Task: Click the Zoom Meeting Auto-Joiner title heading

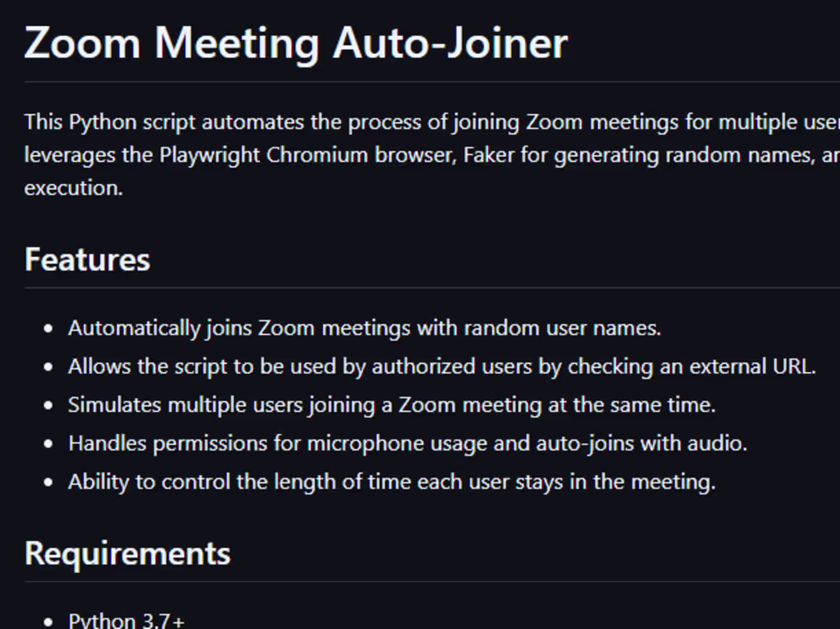Action: (x=296, y=43)
